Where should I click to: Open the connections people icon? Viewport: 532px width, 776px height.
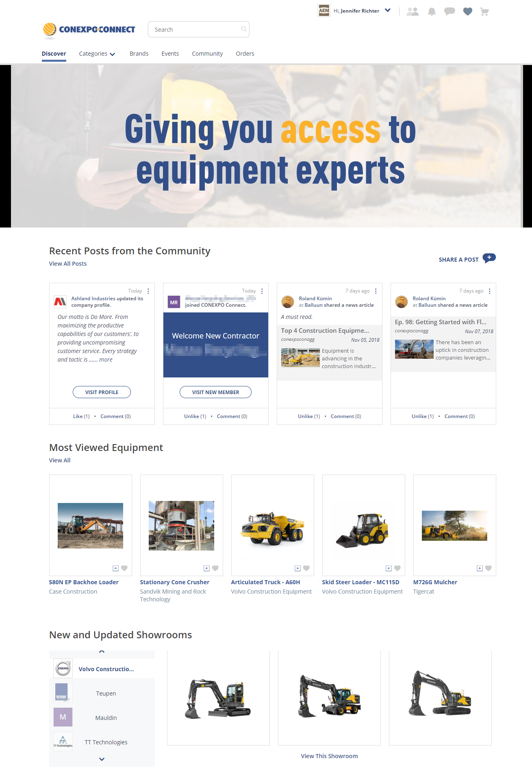(413, 12)
